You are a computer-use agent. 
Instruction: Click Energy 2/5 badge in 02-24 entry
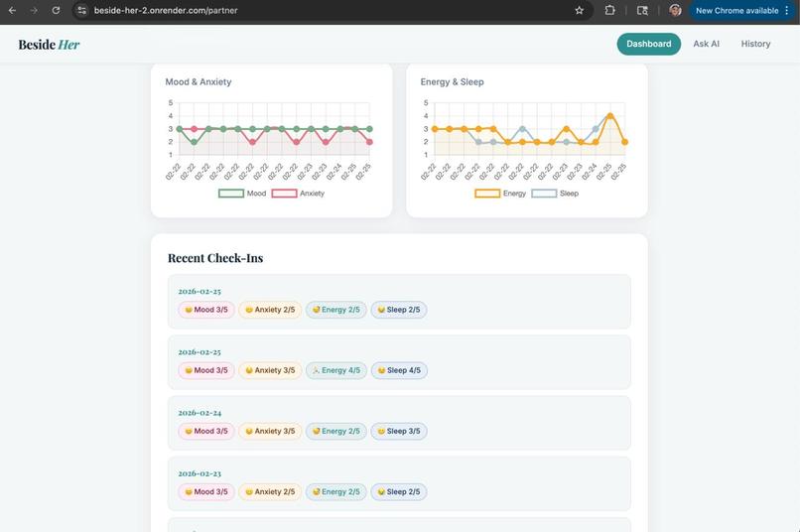click(x=335, y=431)
